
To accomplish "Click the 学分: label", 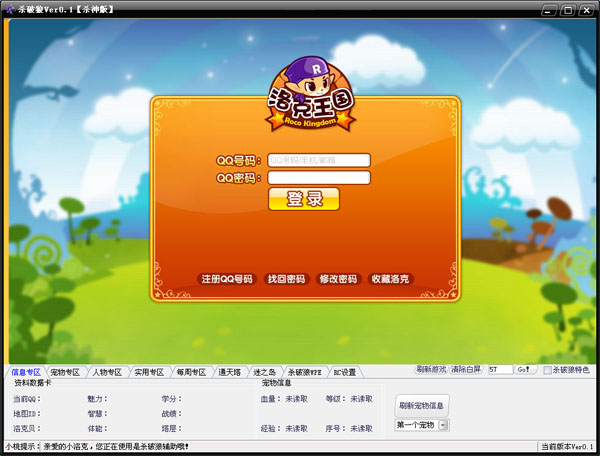I will pos(171,399).
